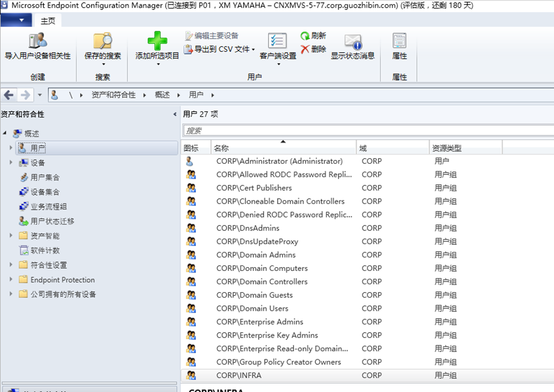Image resolution: width=554 pixels, height=392 pixels.
Task: Click breadcrumb 概述
Action: [x=162, y=95]
